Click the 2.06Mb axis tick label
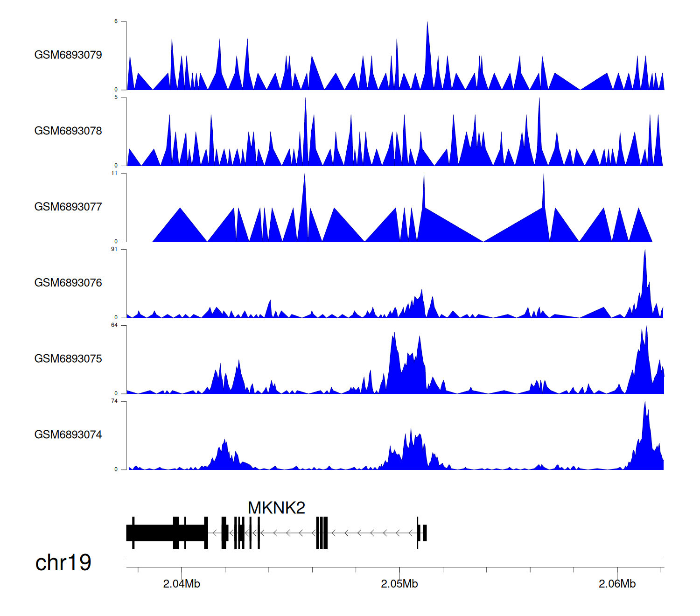 pyautogui.click(x=617, y=584)
